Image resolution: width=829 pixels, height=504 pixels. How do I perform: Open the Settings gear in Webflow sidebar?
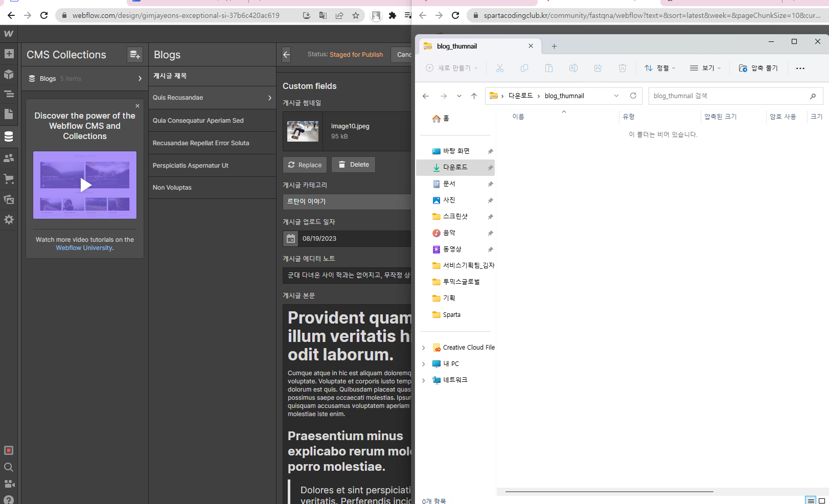9,220
